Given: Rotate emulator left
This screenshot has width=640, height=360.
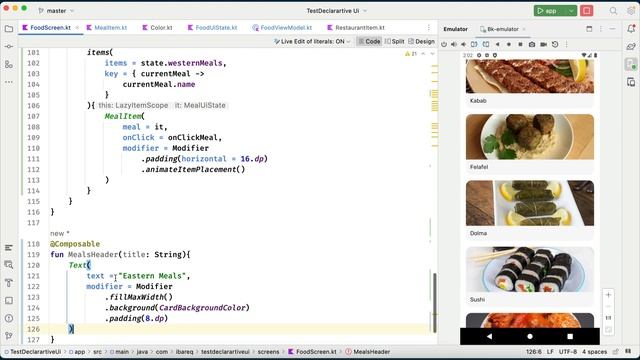Looking at the screenshot, I should (x=474, y=44).
